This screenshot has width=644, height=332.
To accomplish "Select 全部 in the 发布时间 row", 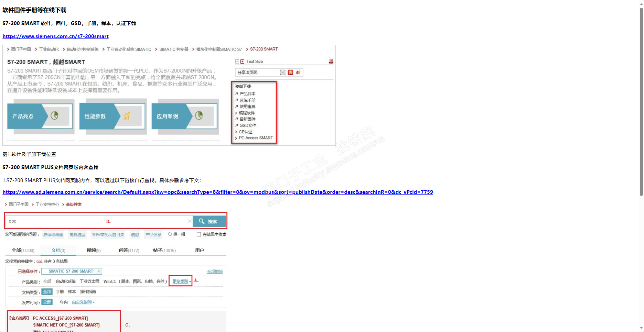I will [x=47, y=302].
